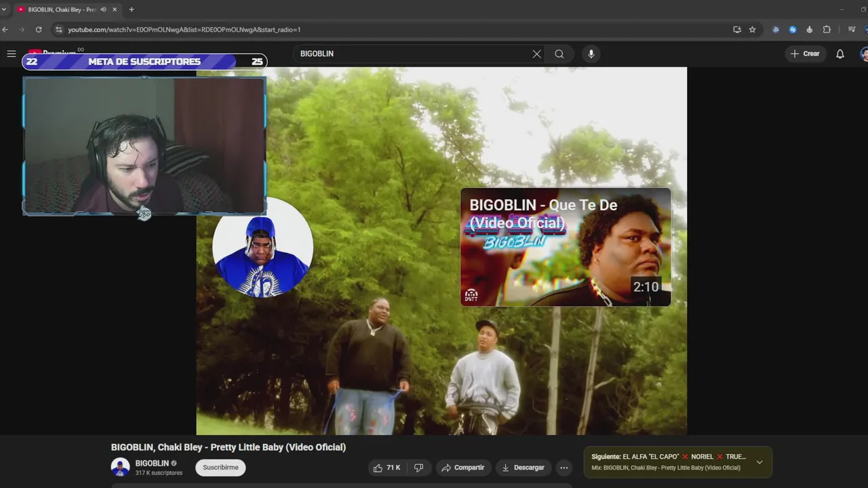Dislike the video with thumbs-down
Viewport: 868px width, 488px height.
click(x=419, y=468)
